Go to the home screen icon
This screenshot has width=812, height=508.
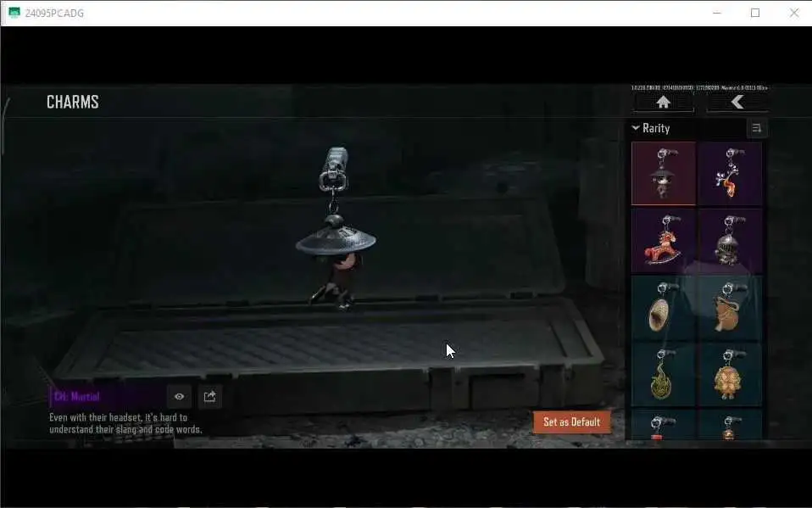(664, 102)
